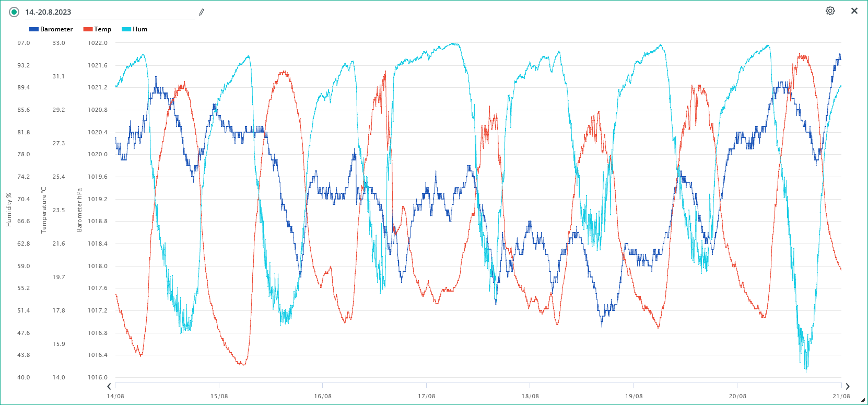Select the 14/08 tick label on x-axis

[115, 396]
